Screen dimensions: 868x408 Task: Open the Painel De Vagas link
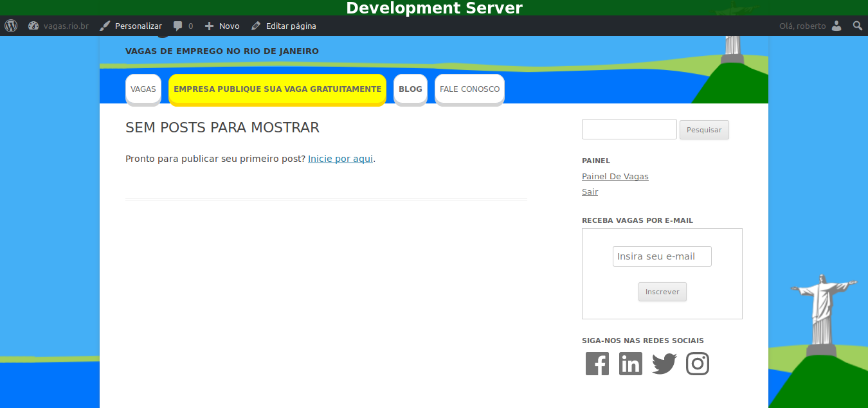coord(615,176)
